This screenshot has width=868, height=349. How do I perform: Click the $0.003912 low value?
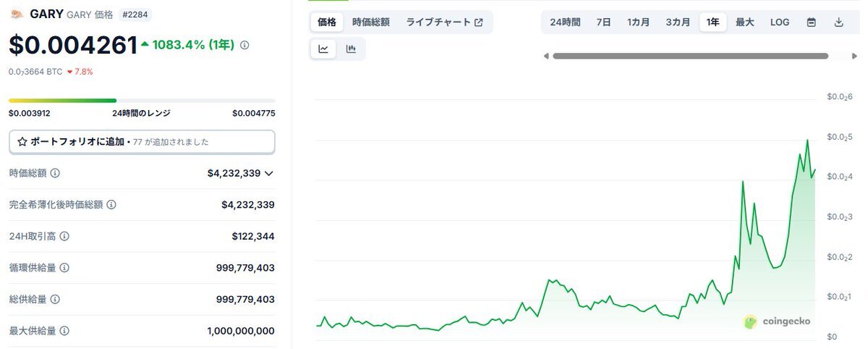pyautogui.click(x=30, y=113)
